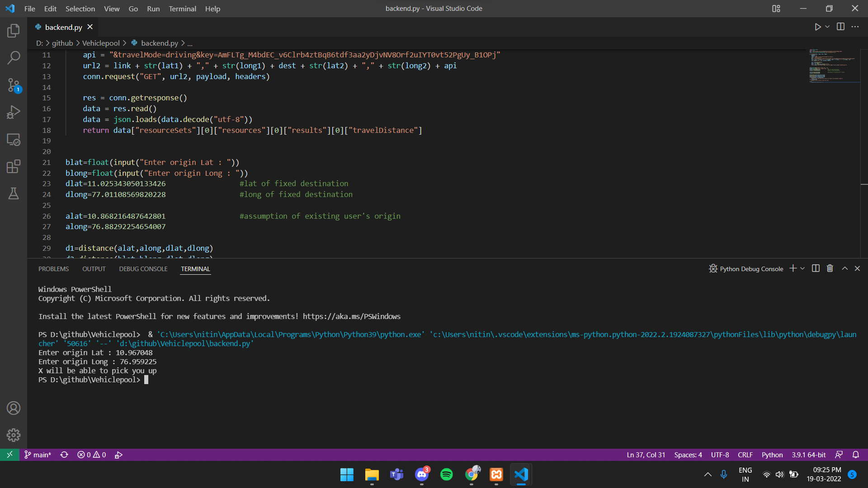Toggle customize layout icon in title bar
The width and height of the screenshot is (868, 488).
pyautogui.click(x=776, y=9)
